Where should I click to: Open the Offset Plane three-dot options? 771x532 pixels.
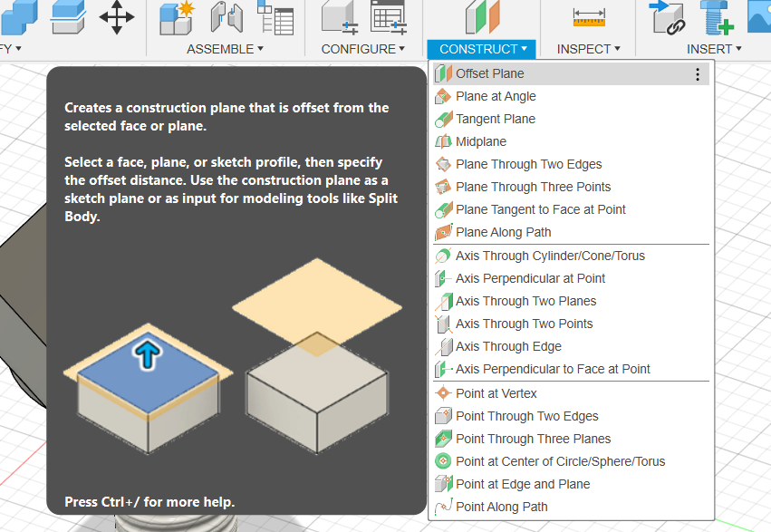pos(698,74)
